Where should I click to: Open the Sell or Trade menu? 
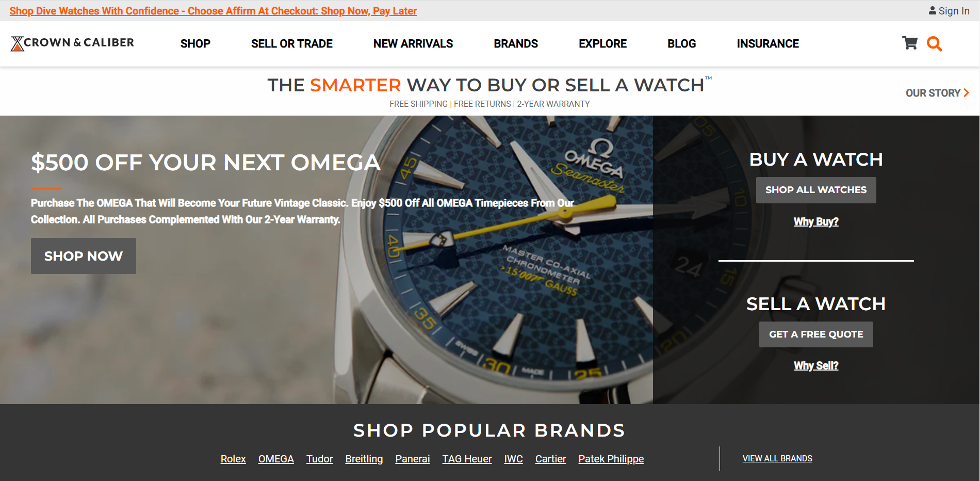click(x=292, y=44)
